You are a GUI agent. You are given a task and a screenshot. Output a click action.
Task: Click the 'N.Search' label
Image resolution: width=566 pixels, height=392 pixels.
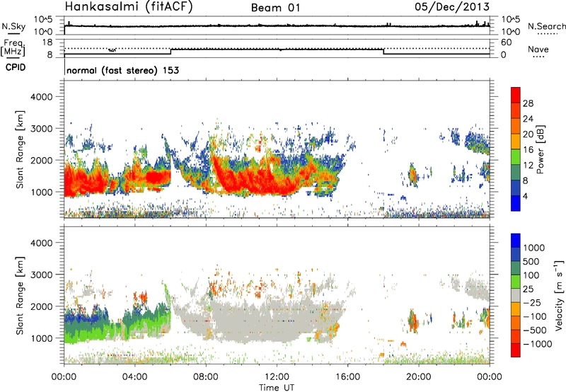(546, 26)
